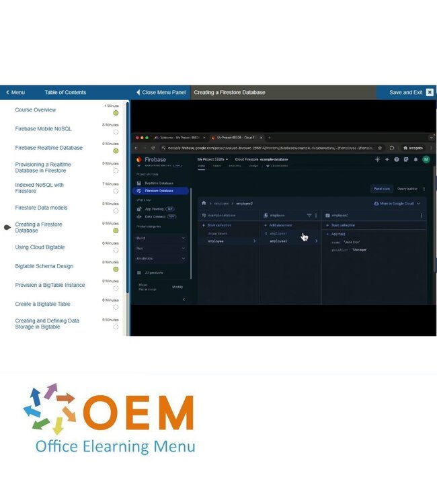
Task: Open the My Project dropdown
Action: 212,159
